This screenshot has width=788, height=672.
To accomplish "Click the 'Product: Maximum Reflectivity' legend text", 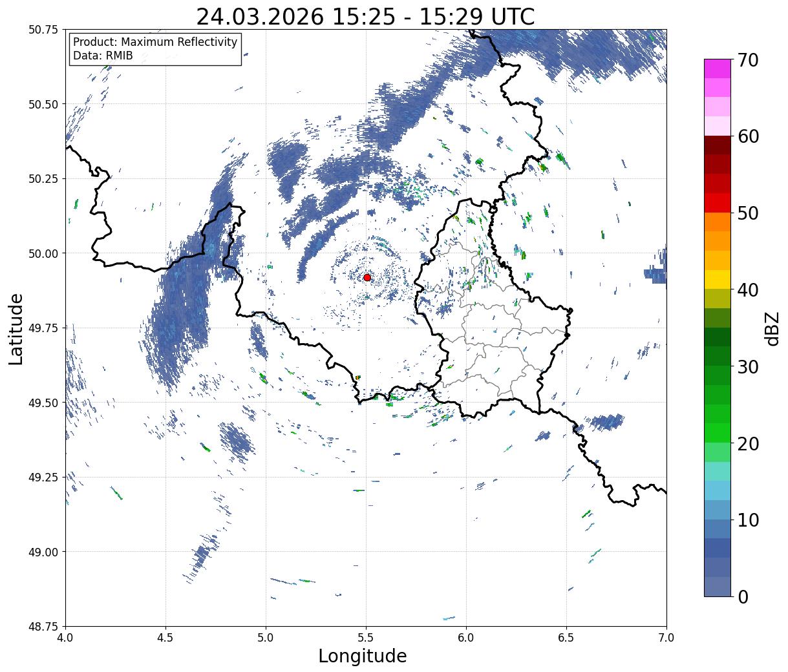I will point(155,42).
